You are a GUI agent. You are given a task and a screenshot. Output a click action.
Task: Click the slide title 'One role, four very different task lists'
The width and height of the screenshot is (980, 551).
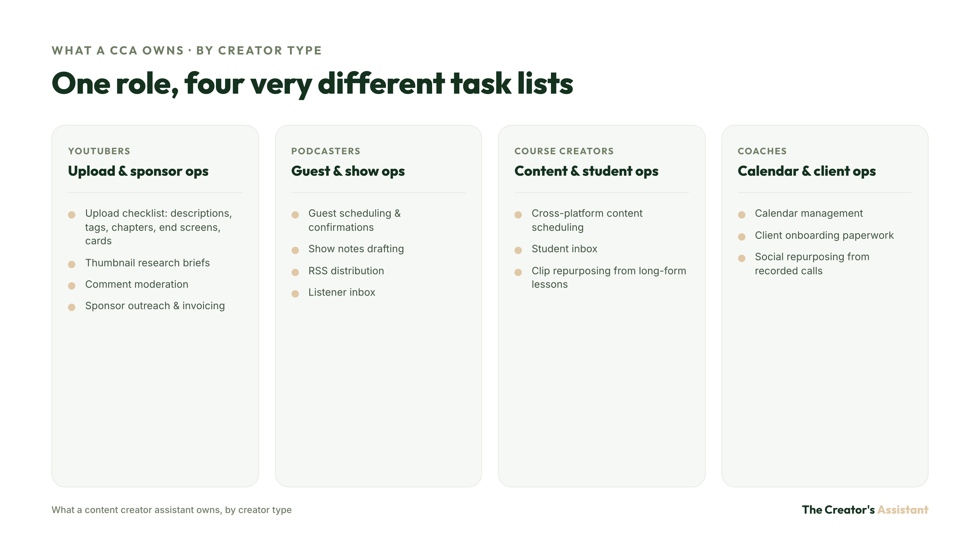312,84
